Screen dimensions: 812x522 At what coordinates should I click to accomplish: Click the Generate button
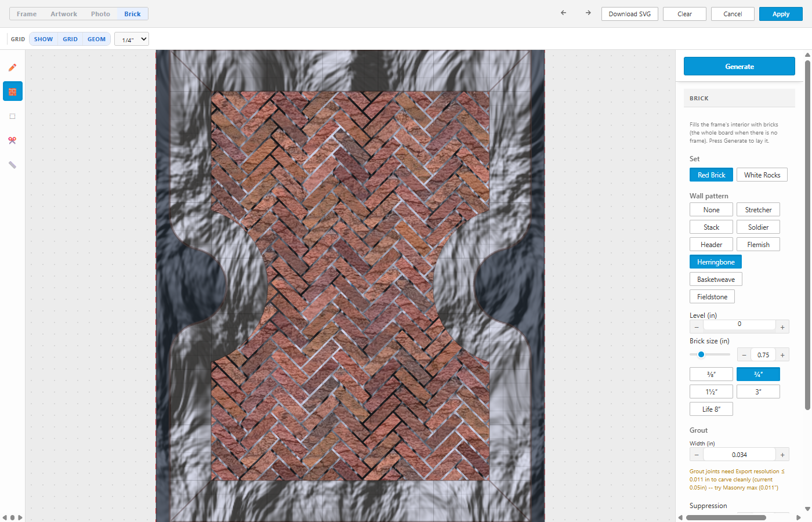739,66
